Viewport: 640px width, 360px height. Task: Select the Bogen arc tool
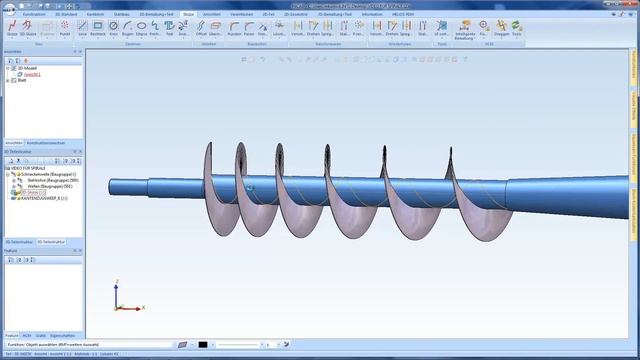click(x=127, y=28)
